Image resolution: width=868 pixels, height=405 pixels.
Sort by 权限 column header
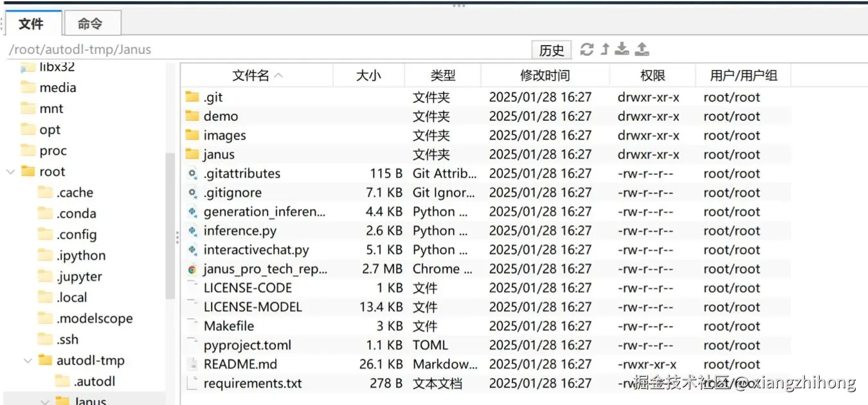[x=653, y=75]
